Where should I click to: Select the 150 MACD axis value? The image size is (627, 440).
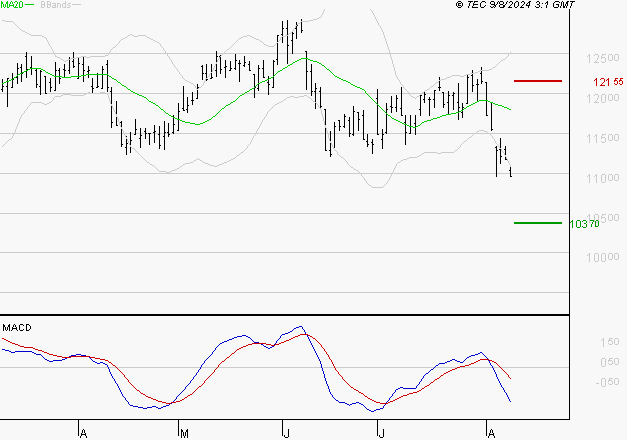coord(610,342)
